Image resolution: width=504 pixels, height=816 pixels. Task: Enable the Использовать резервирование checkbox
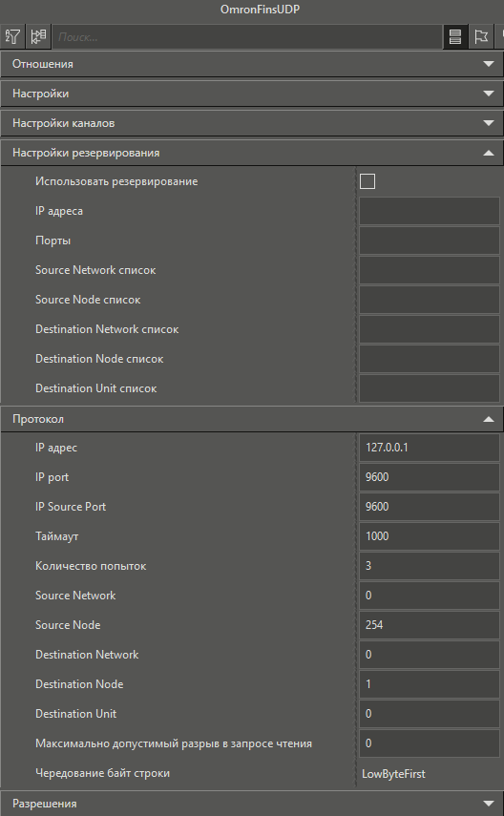coord(367,181)
